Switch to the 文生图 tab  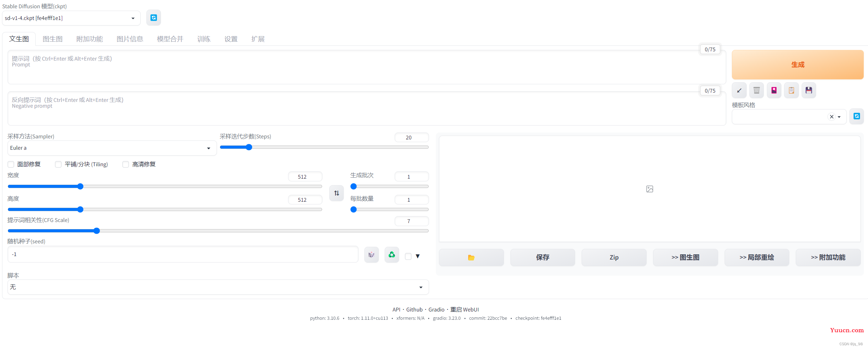(19, 39)
